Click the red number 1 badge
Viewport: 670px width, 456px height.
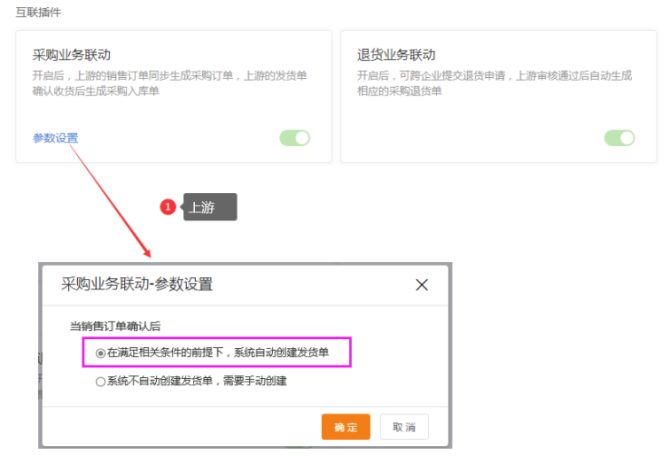tap(168, 207)
